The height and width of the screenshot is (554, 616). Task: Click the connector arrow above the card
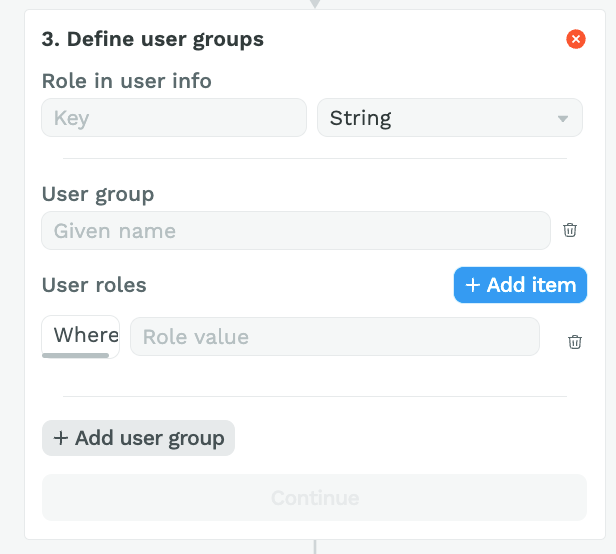coord(315,4)
